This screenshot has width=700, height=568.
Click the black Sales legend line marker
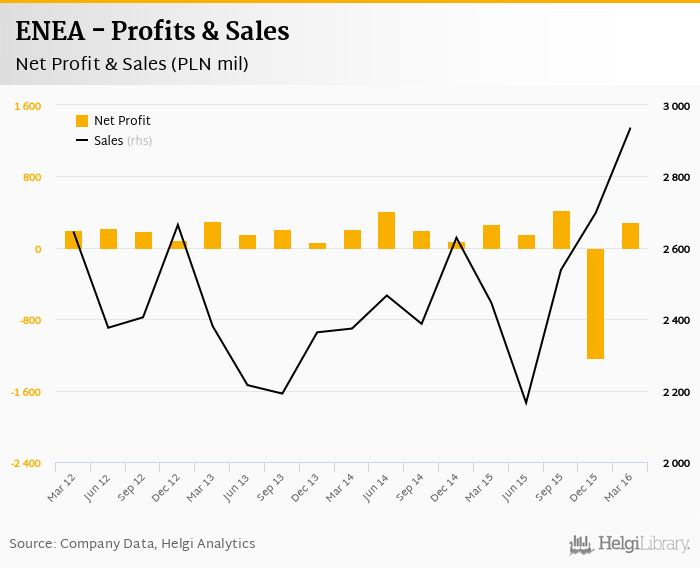[x=82, y=141]
